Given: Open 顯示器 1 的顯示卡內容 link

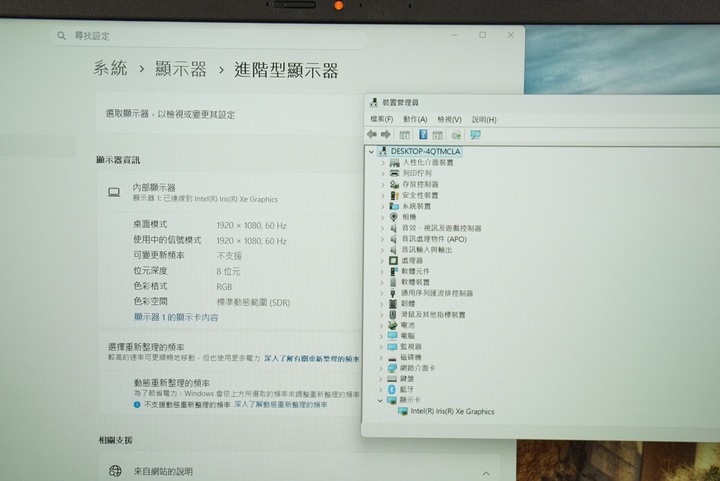Looking at the screenshot, I should pyautogui.click(x=176, y=317).
